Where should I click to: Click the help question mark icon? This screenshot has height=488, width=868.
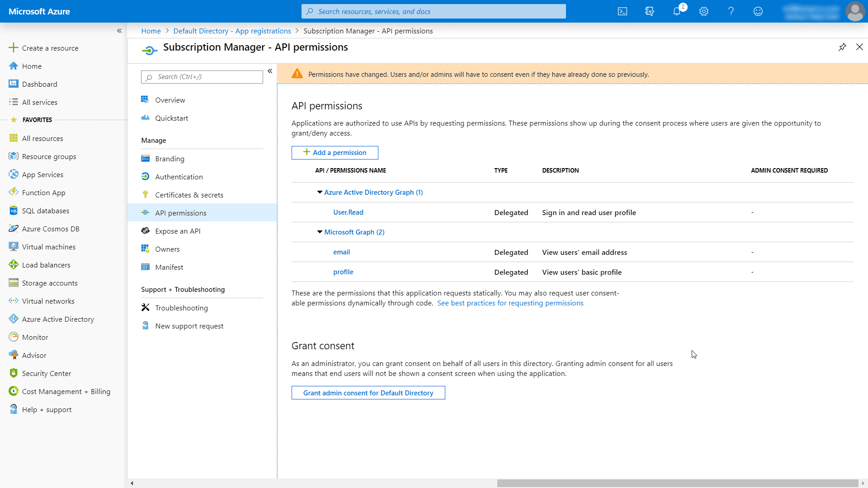tap(731, 11)
